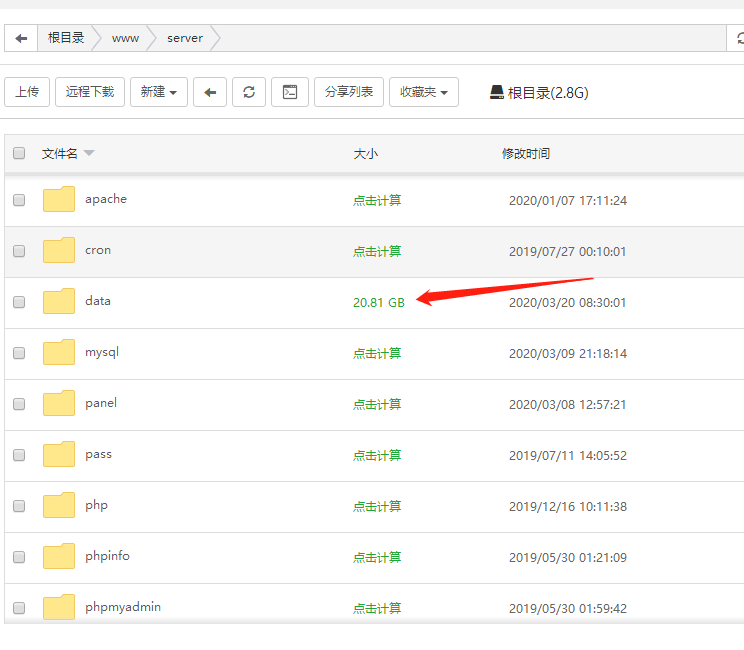Tick the checkbox for the data folder
This screenshot has height=650, width=744.
(19, 302)
